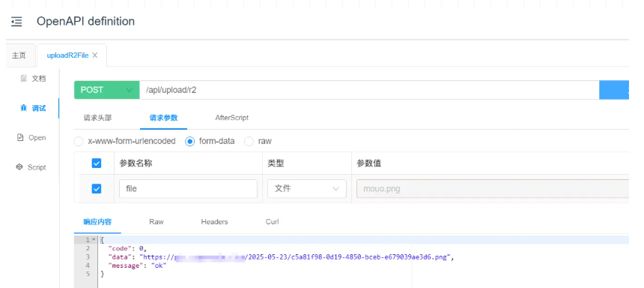The height and width of the screenshot is (288, 644).
Task: Switch to Raw response tab
Action: [156, 222]
